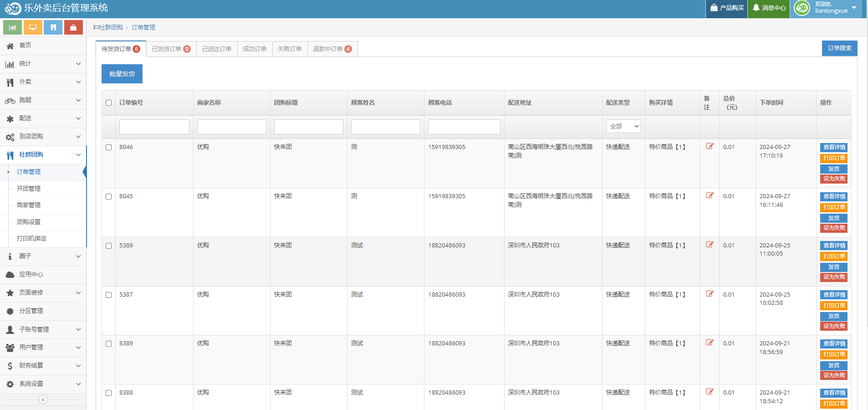868x410 pixels.
Task: Focus the 顾客电话 filter input
Action: pos(464,127)
